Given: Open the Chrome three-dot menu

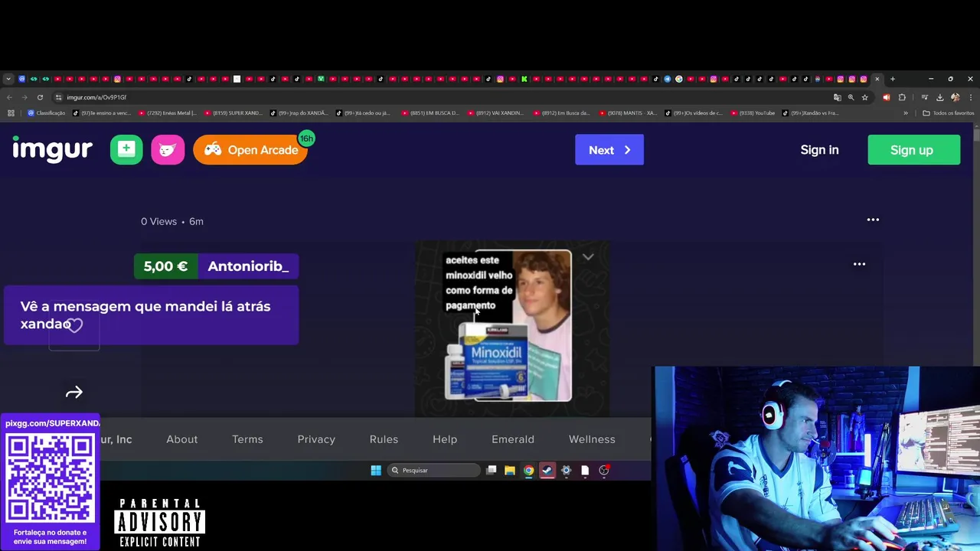Looking at the screenshot, I should pyautogui.click(x=971, y=97).
